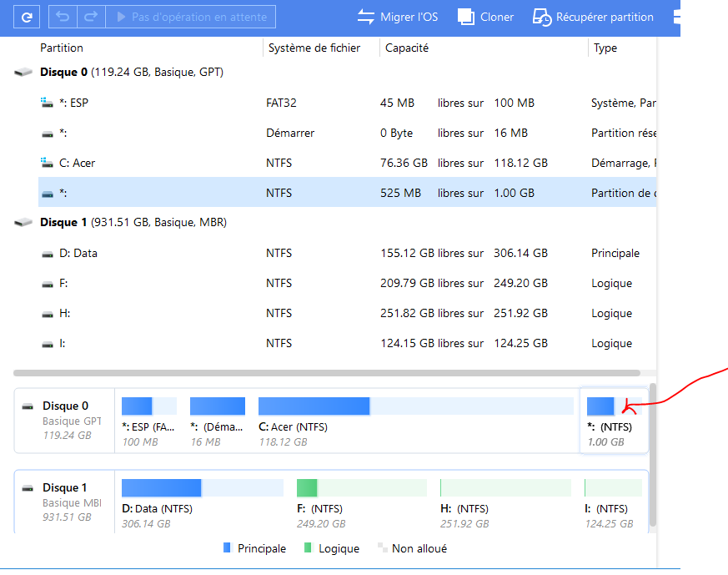Click the Disque 1 drive icon in list
This screenshot has height=575, width=728.
click(x=23, y=223)
